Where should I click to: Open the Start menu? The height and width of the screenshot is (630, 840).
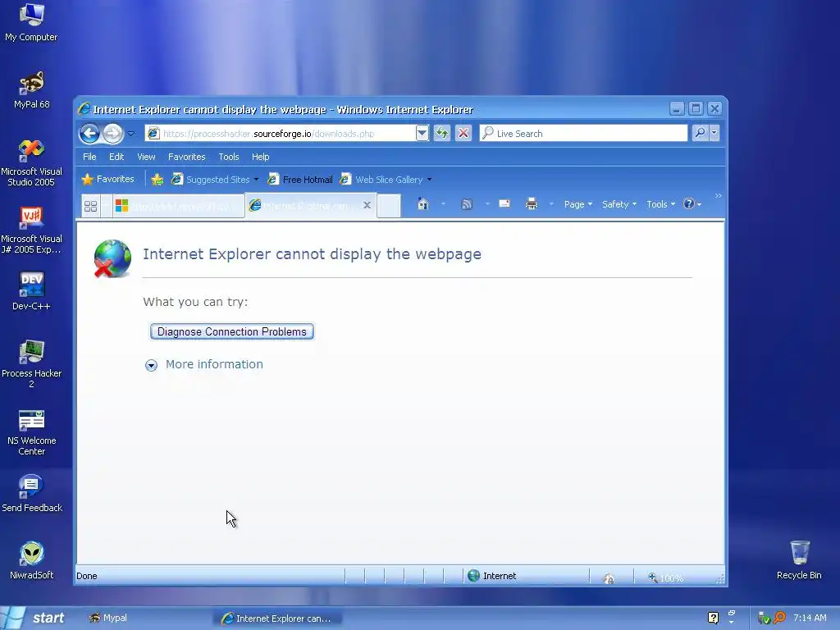click(34, 618)
